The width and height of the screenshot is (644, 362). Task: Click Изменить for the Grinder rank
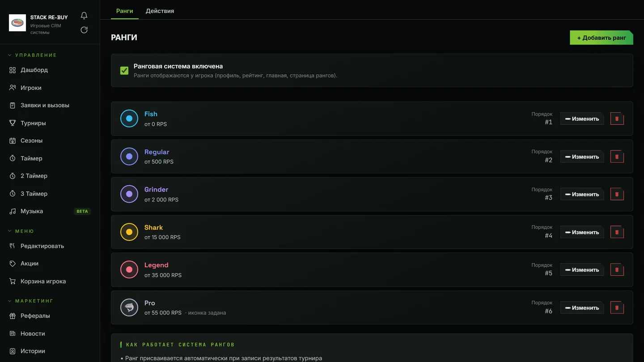click(582, 194)
